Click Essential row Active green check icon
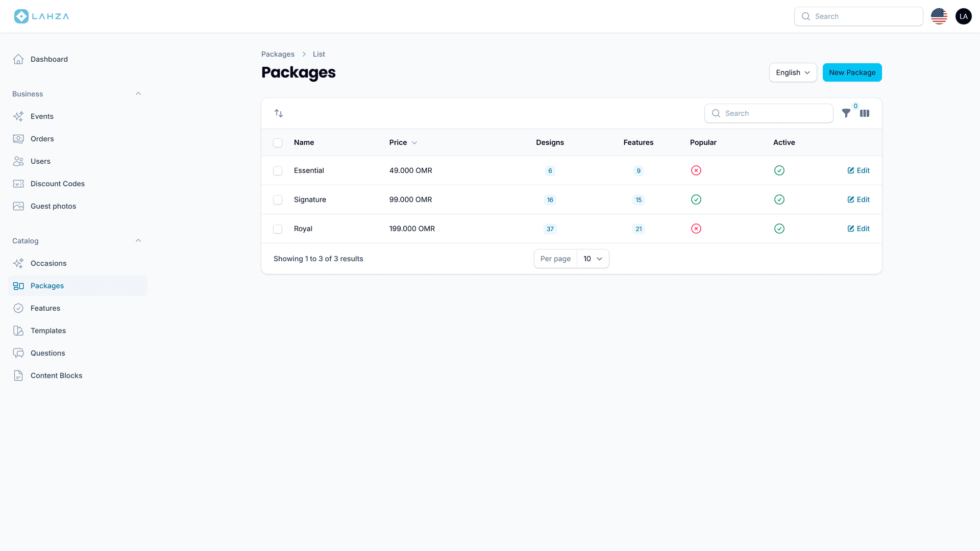 pyautogui.click(x=779, y=170)
